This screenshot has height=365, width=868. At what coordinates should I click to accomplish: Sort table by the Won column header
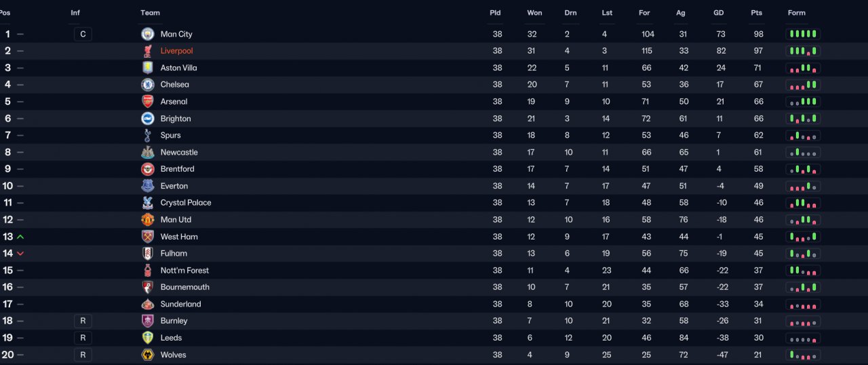(534, 13)
